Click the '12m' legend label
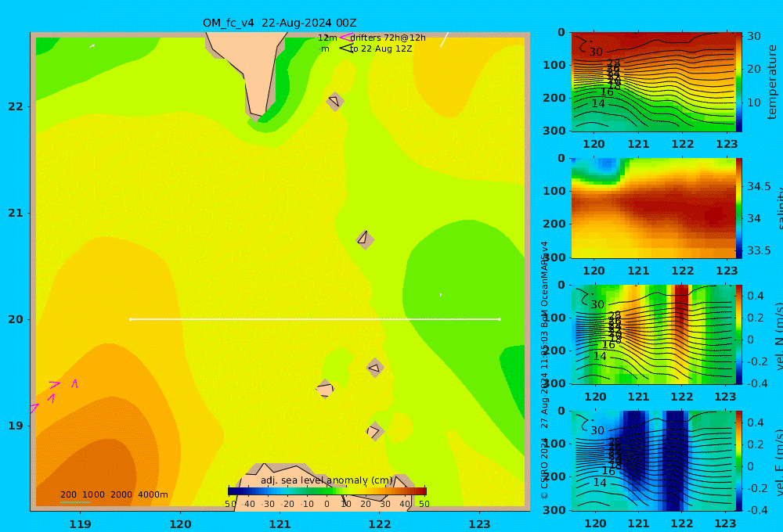 point(327,38)
